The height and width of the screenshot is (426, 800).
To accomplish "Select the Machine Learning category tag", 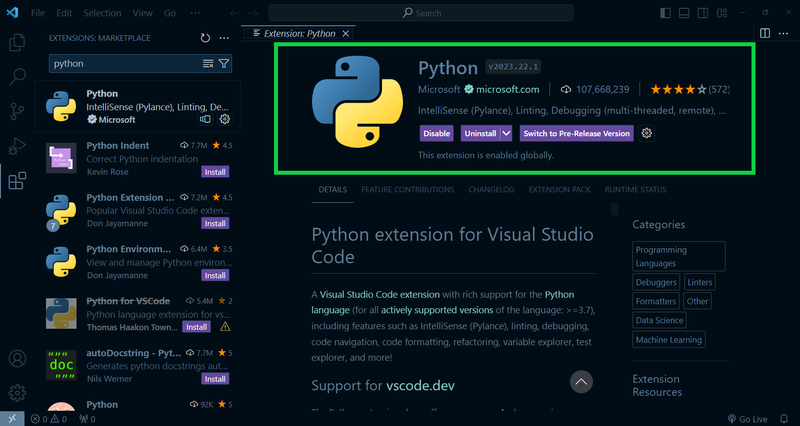I will pyautogui.click(x=668, y=340).
